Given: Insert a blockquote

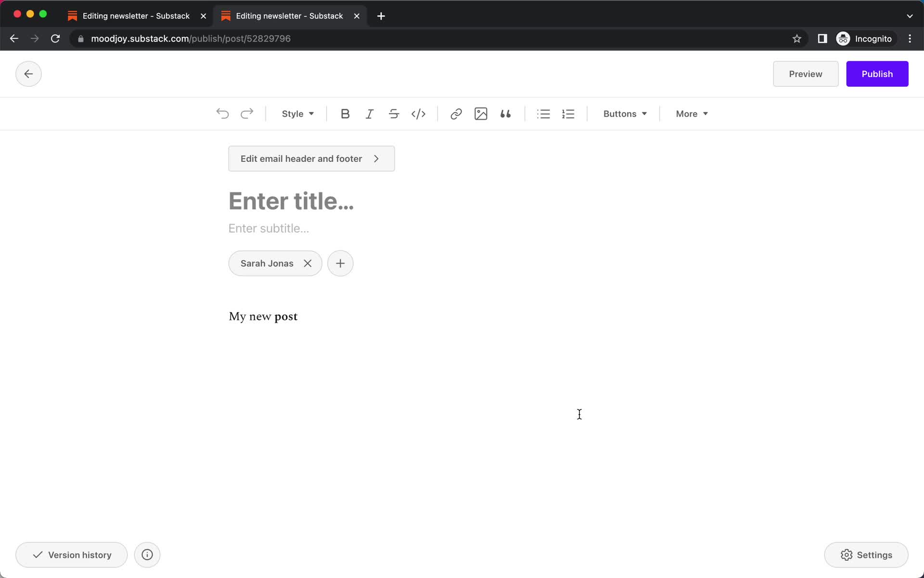Looking at the screenshot, I should point(505,113).
